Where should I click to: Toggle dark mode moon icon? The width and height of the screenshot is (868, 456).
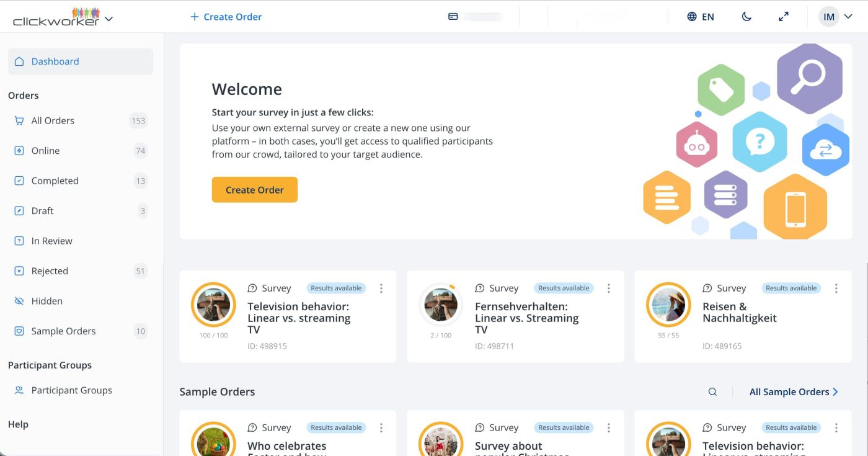click(x=746, y=17)
